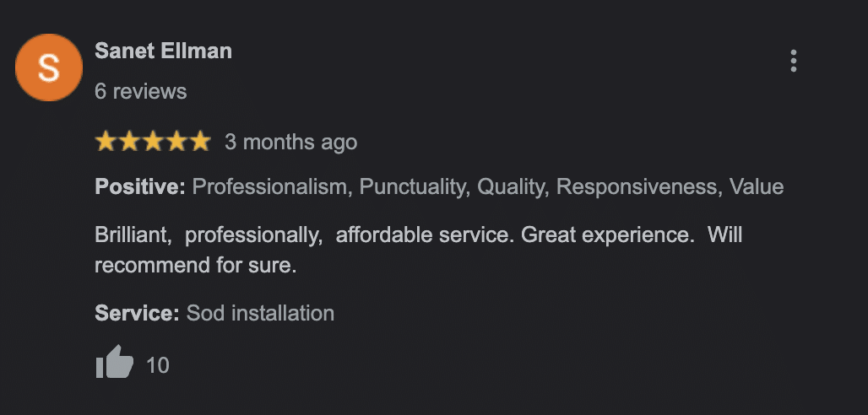Click Sanet Ellman's orange avatar
Screen dimensions: 868x415
tap(49, 67)
